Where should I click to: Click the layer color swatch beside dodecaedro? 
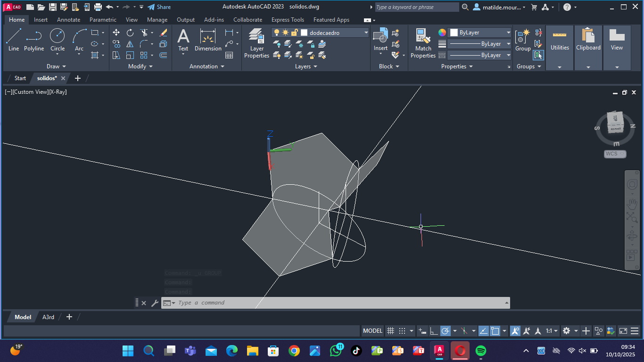pyautogui.click(x=304, y=33)
